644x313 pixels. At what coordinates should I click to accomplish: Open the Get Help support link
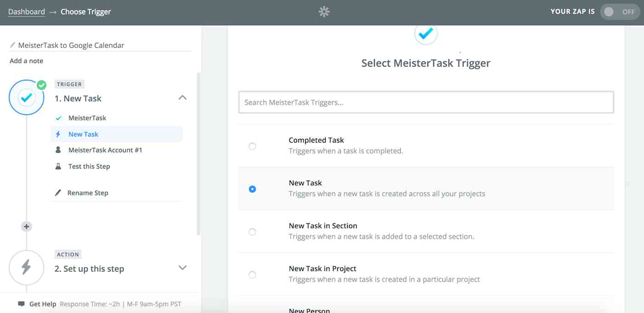pos(42,304)
